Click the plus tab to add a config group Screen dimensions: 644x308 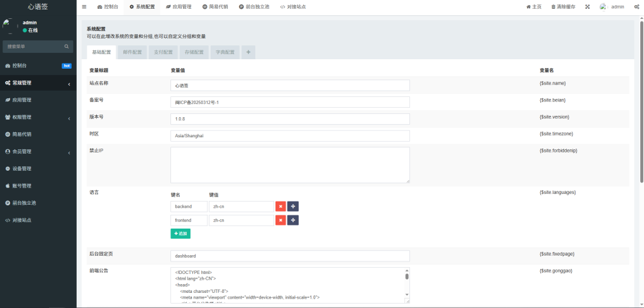(248, 52)
